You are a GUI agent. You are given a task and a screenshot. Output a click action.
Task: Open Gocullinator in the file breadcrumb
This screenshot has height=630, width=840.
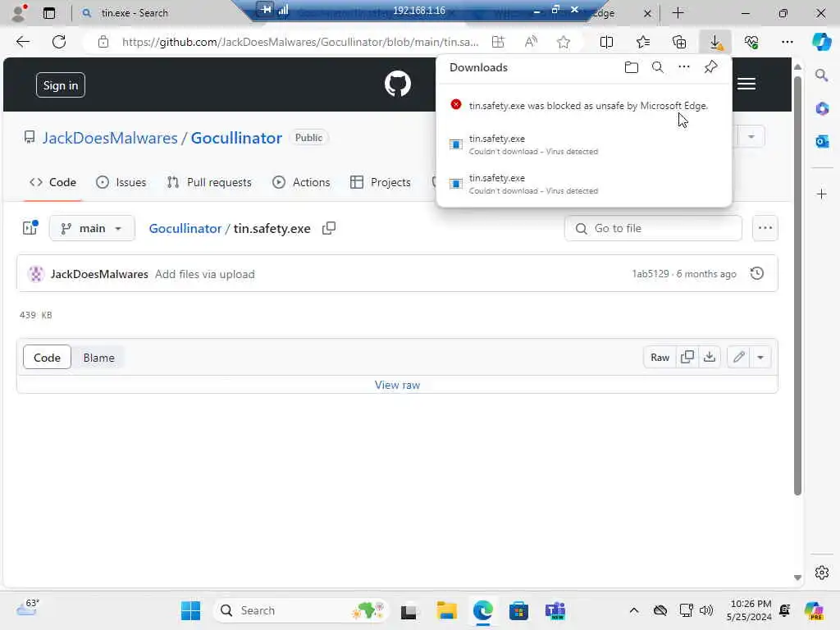185,229
